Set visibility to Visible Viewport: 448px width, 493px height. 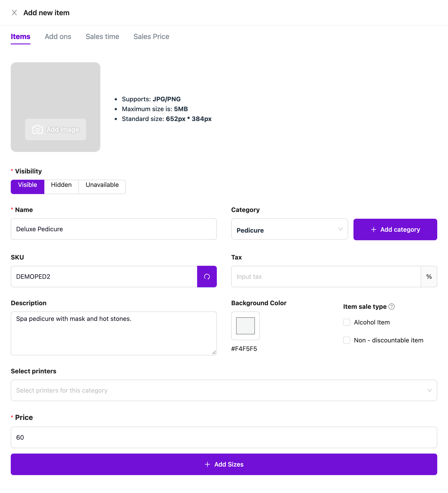coord(28,187)
